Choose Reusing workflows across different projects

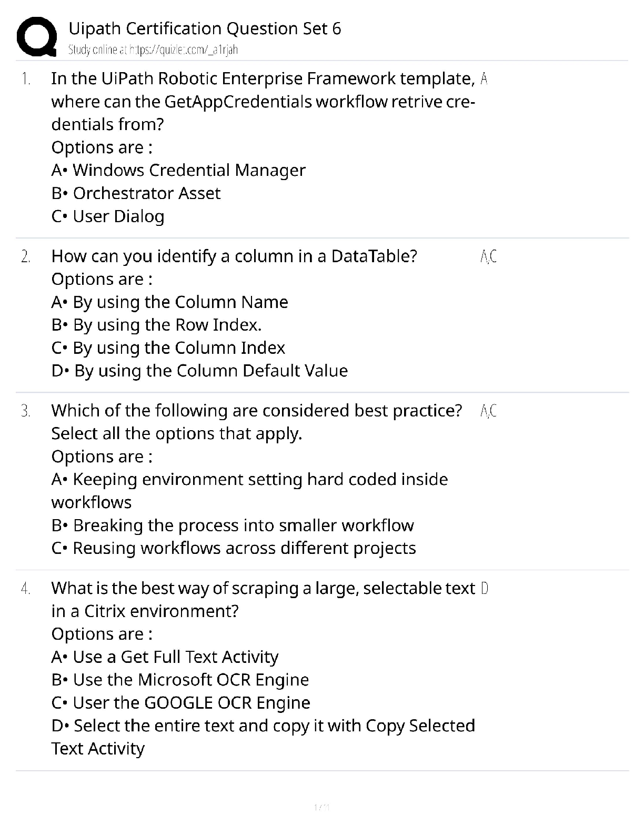coord(234,548)
